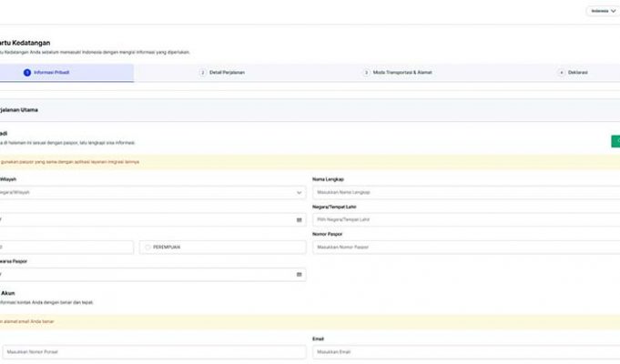Open the Indonesia language selector

[x=603, y=11]
